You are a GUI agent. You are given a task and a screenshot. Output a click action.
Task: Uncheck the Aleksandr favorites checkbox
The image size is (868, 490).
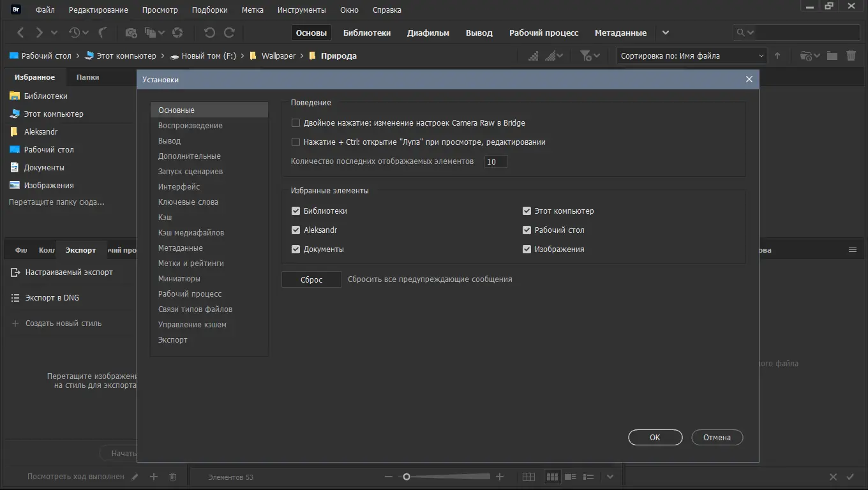[x=296, y=230]
